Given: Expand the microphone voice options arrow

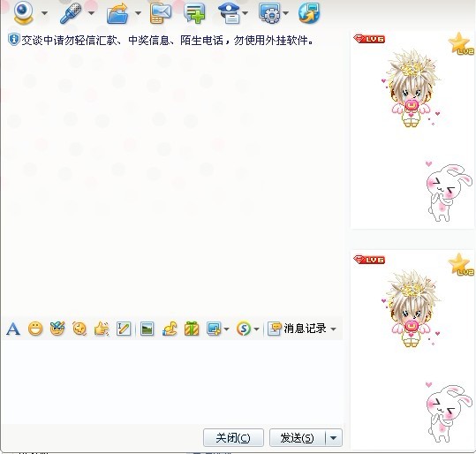Looking at the screenshot, I should 91,13.
